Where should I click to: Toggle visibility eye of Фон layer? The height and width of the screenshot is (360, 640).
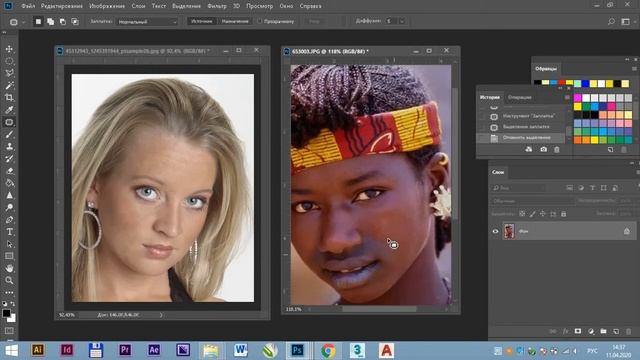pyautogui.click(x=495, y=231)
